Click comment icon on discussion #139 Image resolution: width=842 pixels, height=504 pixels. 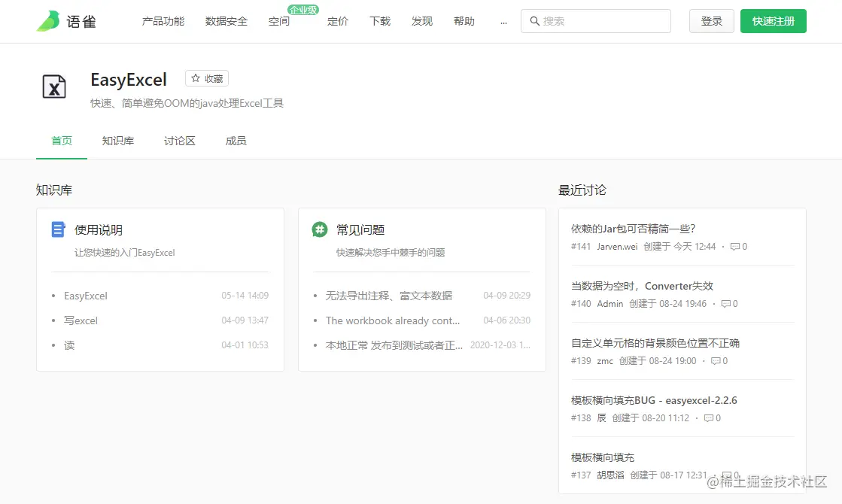[x=716, y=361]
